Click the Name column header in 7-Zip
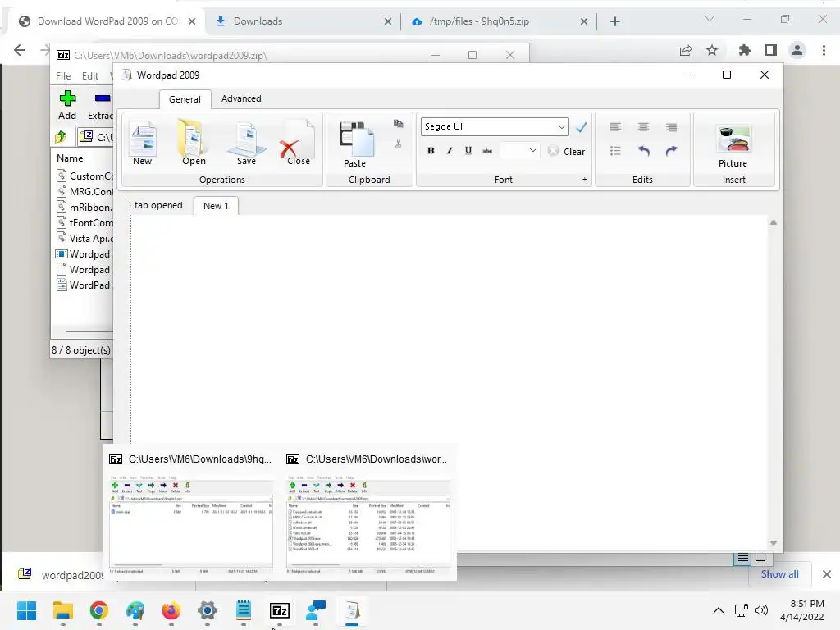840x630 pixels. tap(71, 158)
